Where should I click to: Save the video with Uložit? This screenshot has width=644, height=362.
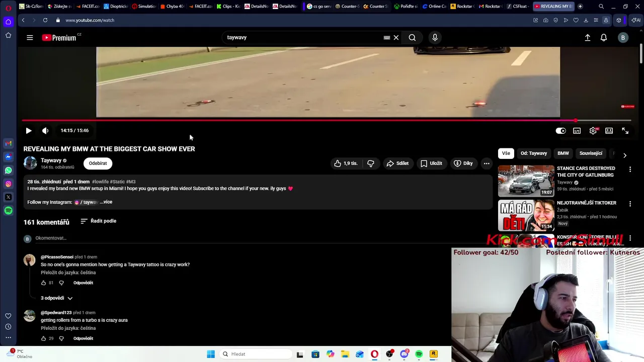pyautogui.click(x=431, y=163)
